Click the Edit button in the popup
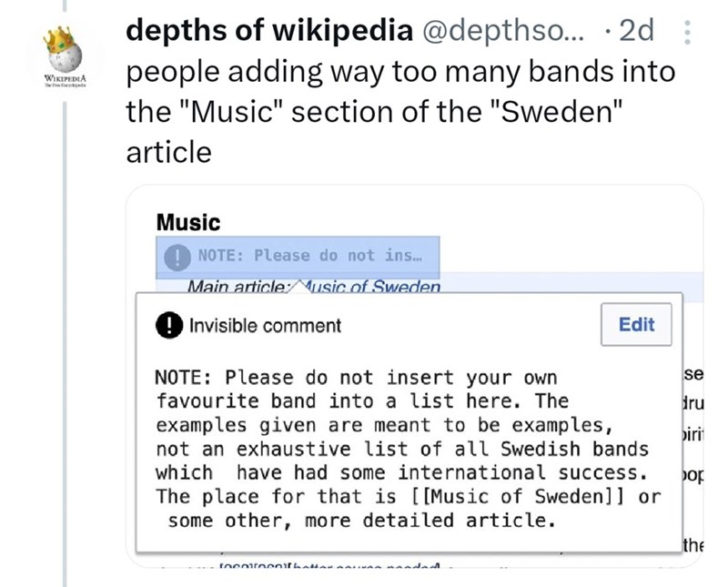Image resolution: width=728 pixels, height=587 pixels. (636, 324)
